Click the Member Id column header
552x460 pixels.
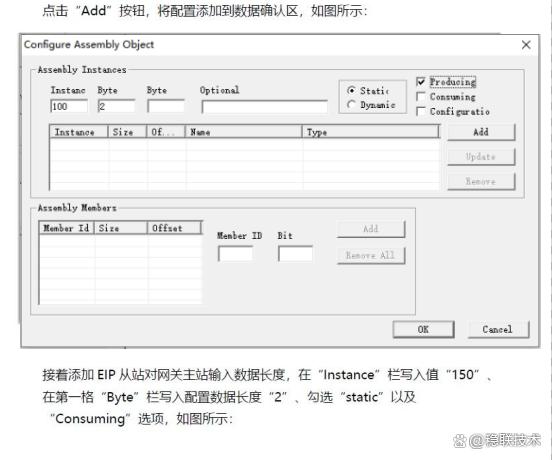click(x=66, y=228)
